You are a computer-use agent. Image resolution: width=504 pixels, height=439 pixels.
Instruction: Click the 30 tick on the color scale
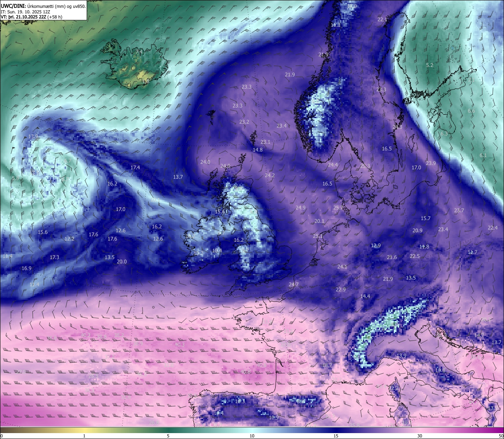(x=420, y=436)
